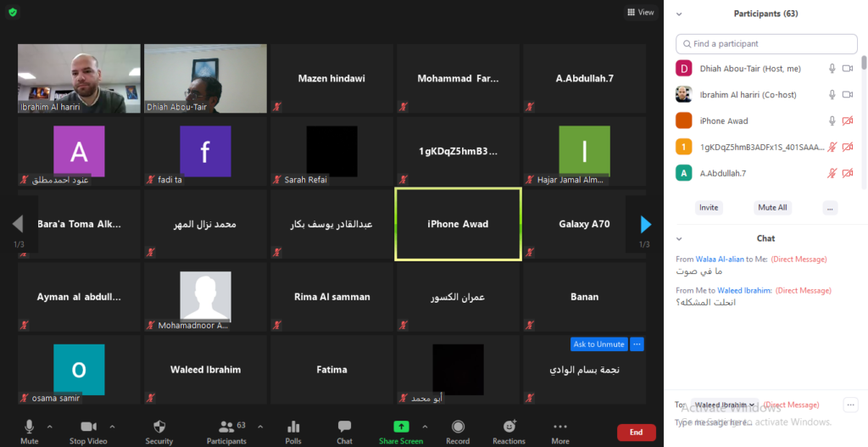868x447 pixels.
Task: Open three-dots menu on نجمة بسام الوادي tile
Action: coord(637,344)
